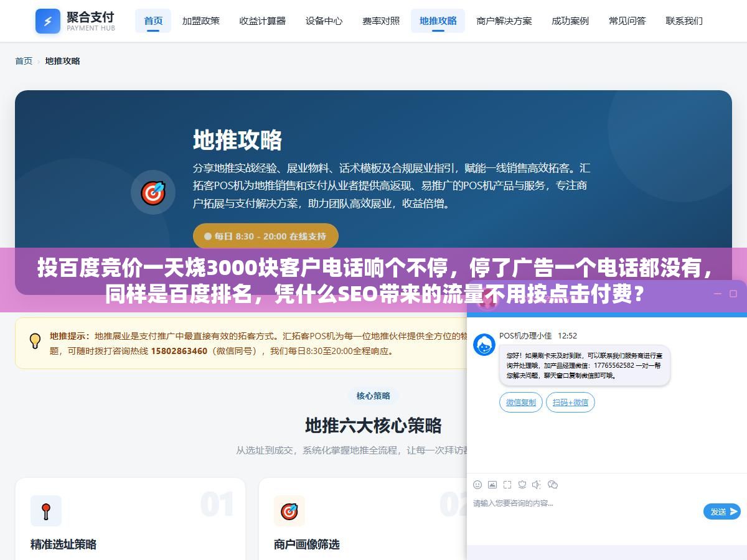Click the target icon in the hero banner
The image size is (747, 560).
coord(153,193)
